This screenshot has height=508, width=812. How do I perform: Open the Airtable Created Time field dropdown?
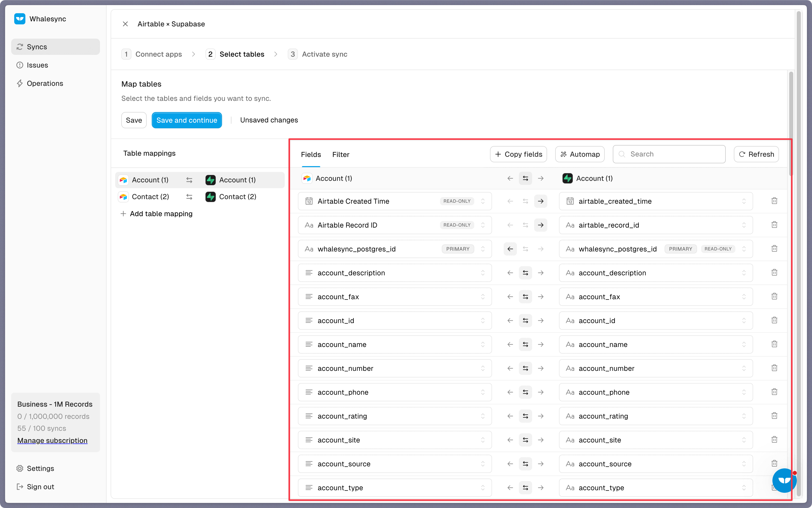coord(395,201)
